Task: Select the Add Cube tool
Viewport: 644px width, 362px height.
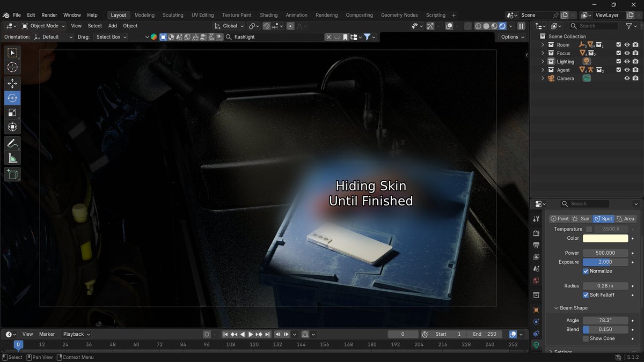Action: tap(12, 174)
